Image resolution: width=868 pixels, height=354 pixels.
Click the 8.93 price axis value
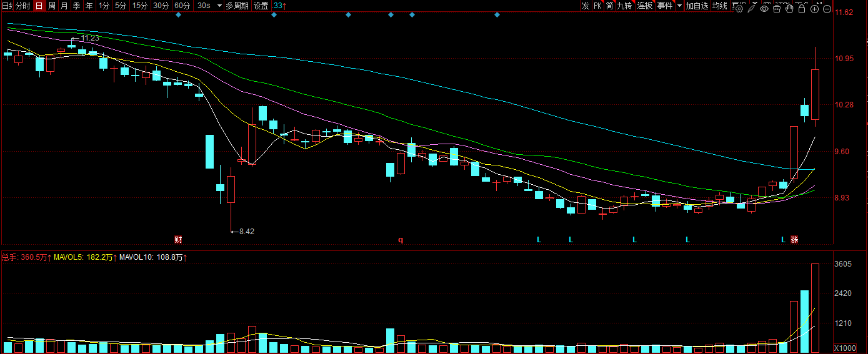point(842,197)
